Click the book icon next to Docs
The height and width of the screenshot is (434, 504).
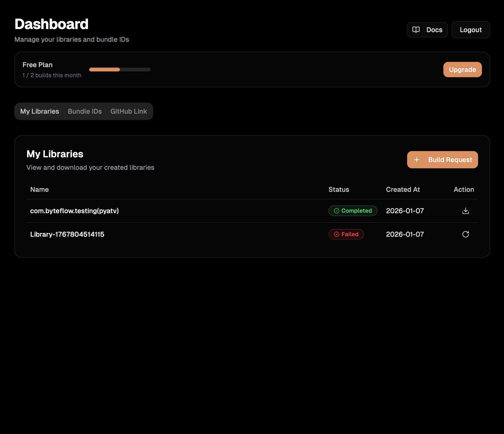[416, 29]
